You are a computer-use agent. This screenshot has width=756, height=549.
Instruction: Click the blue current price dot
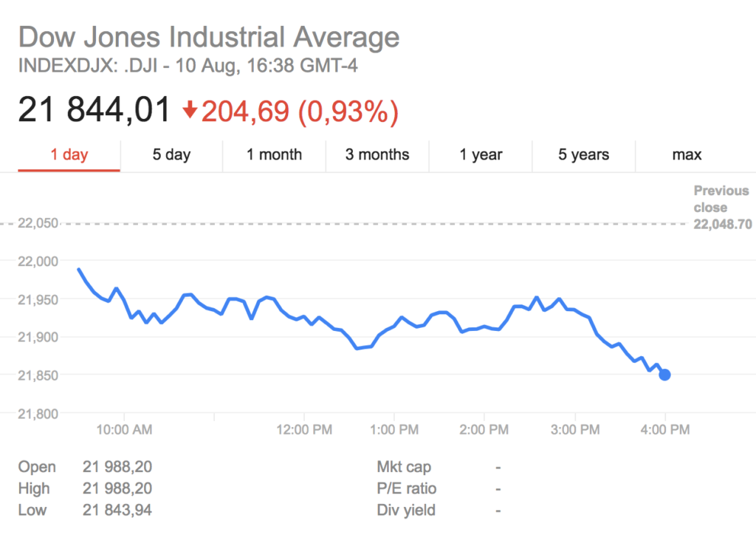tap(664, 375)
